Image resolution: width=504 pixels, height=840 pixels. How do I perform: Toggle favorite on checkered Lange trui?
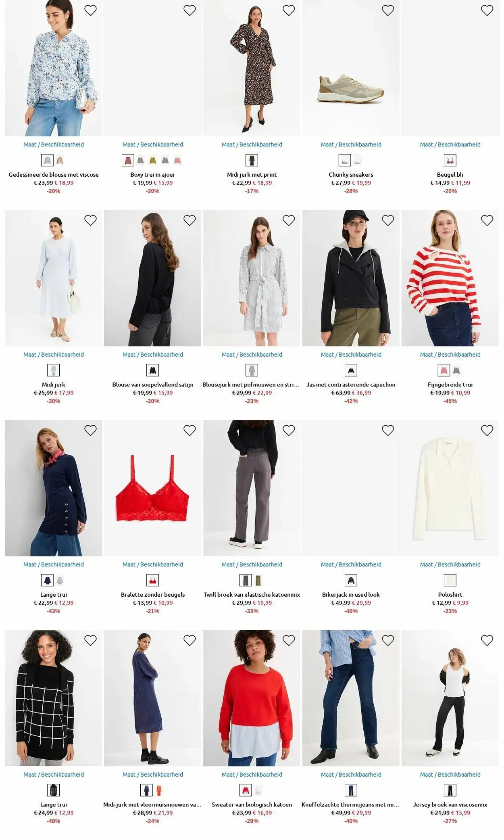pos(90,640)
